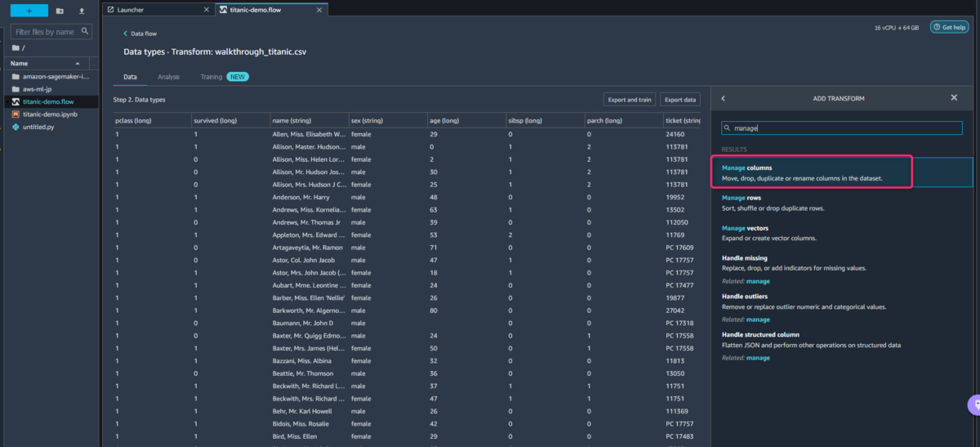
Task: Choose the Manage rows transform
Action: pos(841,203)
